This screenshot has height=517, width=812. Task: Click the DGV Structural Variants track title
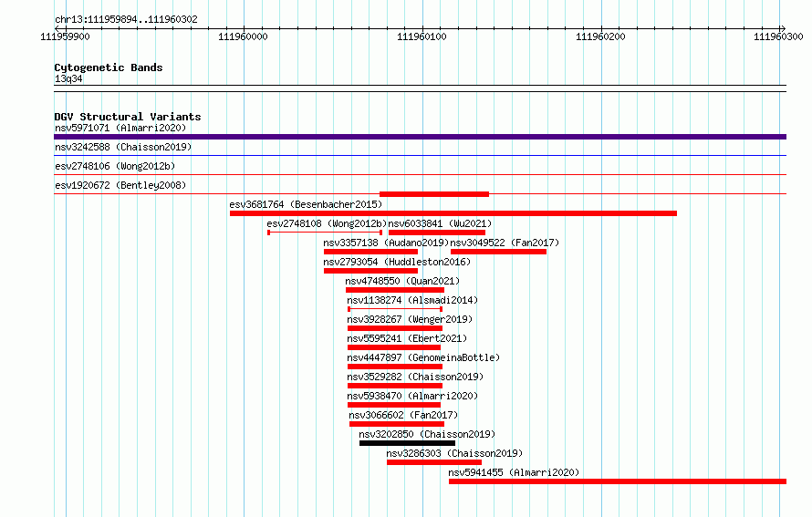pyautogui.click(x=128, y=117)
